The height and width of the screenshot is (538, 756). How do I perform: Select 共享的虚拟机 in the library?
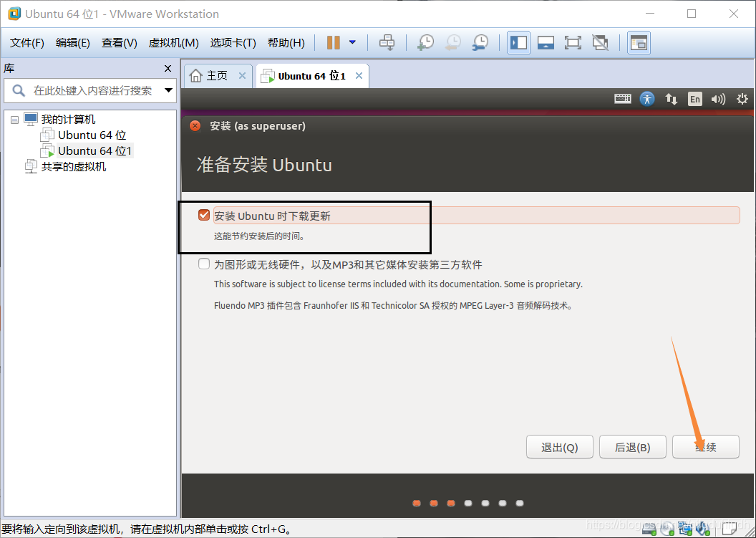pyautogui.click(x=73, y=167)
